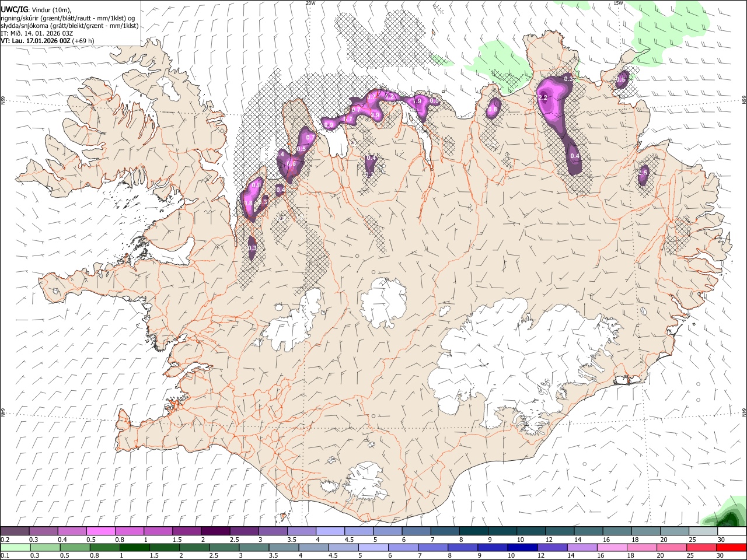
Task: Click the '20W' longitude label at top
Action: (x=310, y=3)
